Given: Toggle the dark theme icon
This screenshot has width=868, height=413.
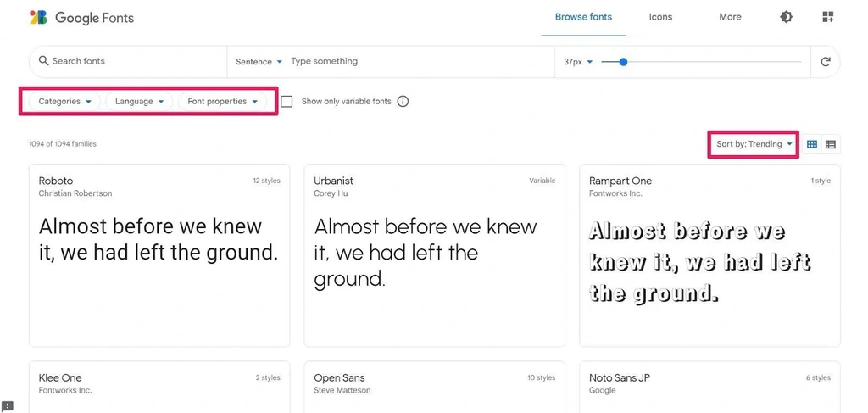Looking at the screenshot, I should click(786, 17).
